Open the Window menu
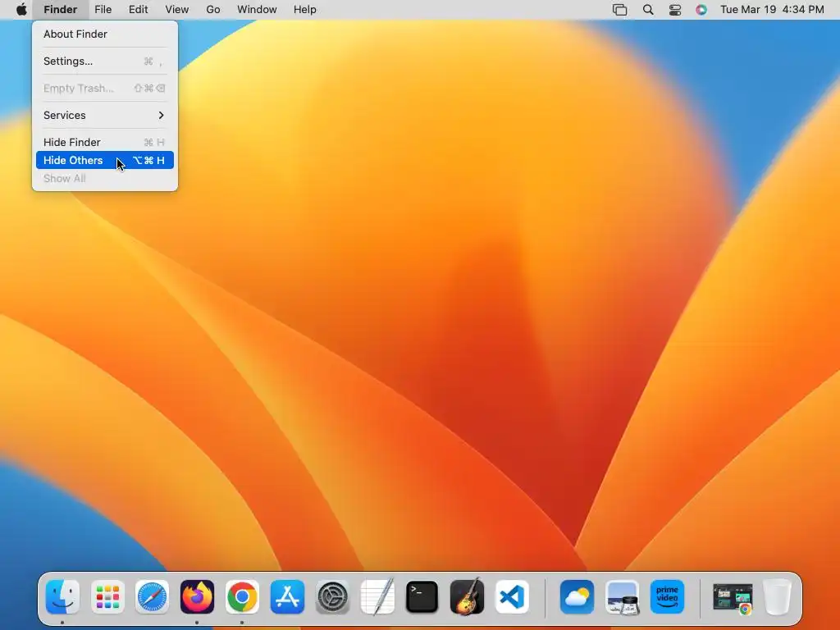The height and width of the screenshot is (630, 840). click(257, 10)
